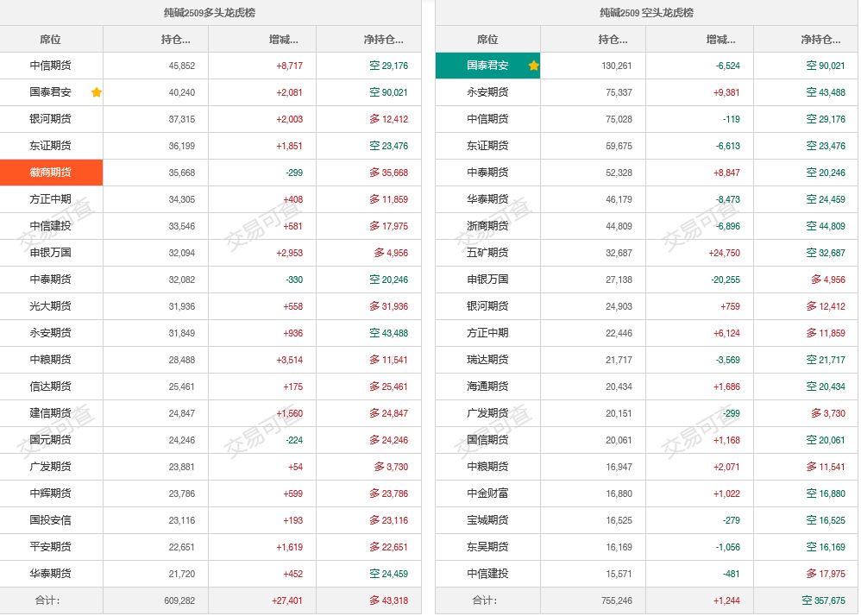Click the star icon beside 国泰君安 in 多头 table
861x616 pixels.
tap(97, 92)
